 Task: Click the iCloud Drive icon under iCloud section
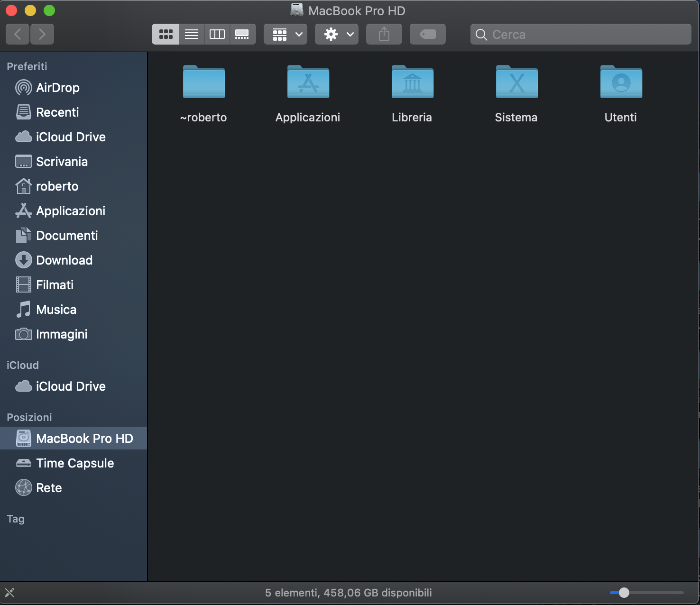pyautogui.click(x=24, y=386)
